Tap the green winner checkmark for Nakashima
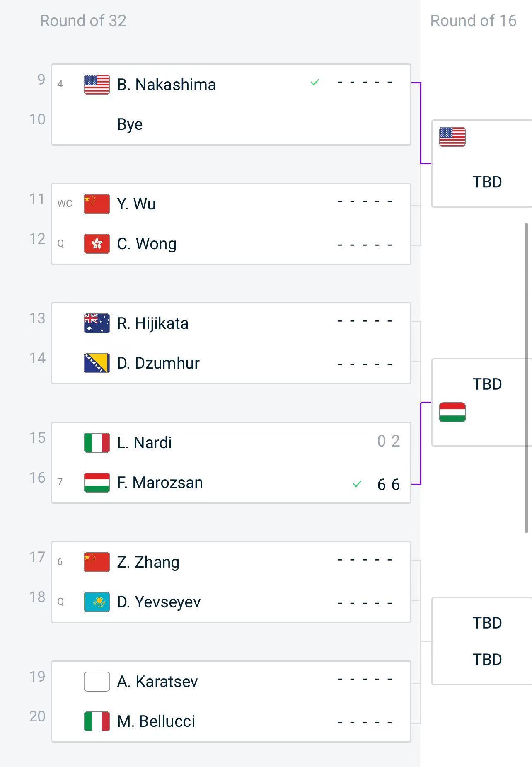532x767 pixels. 315,83
